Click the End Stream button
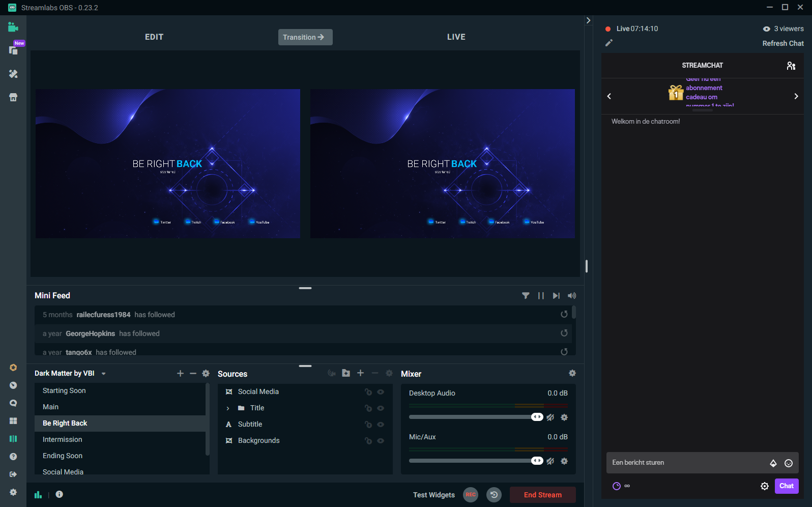Image resolution: width=812 pixels, height=507 pixels. (x=542, y=495)
